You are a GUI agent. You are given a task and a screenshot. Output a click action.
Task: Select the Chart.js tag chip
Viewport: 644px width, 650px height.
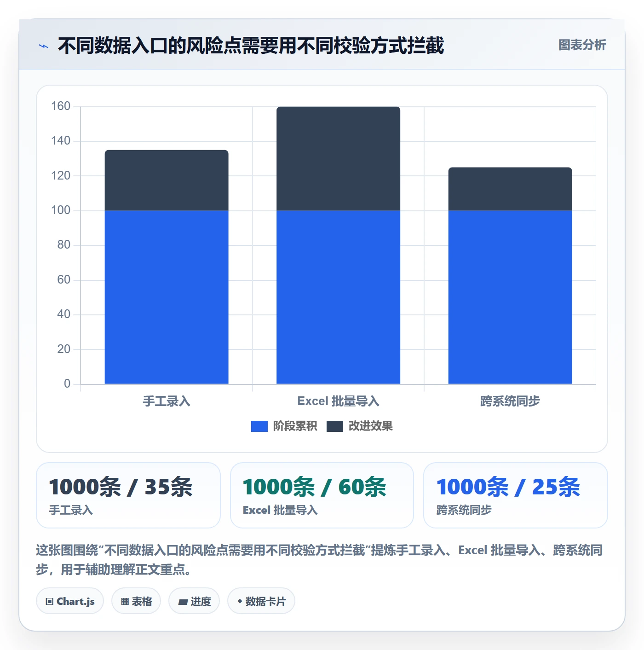click(x=70, y=601)
